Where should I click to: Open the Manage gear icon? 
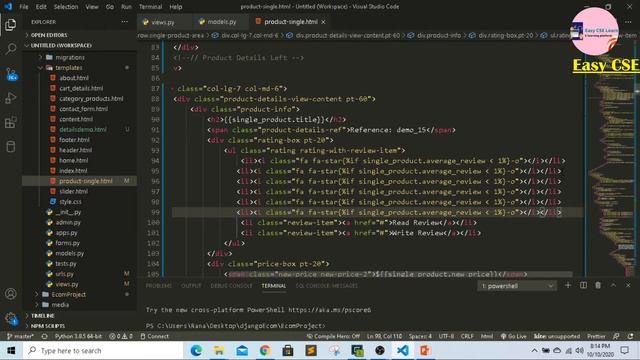pos(11,318)
